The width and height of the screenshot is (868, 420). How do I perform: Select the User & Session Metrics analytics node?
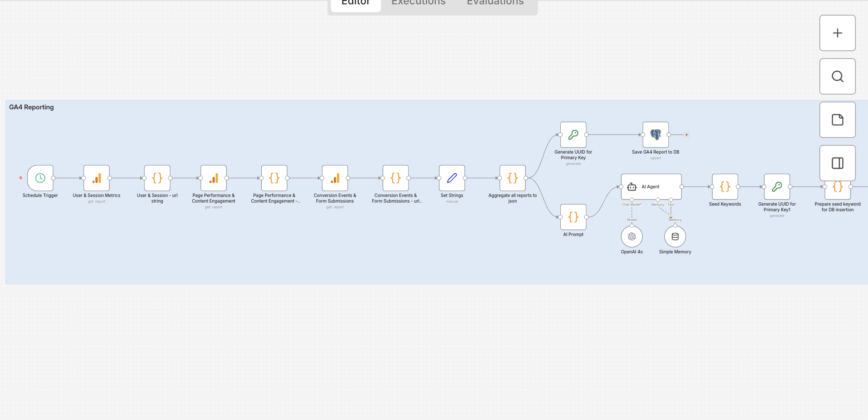point(96,178)
